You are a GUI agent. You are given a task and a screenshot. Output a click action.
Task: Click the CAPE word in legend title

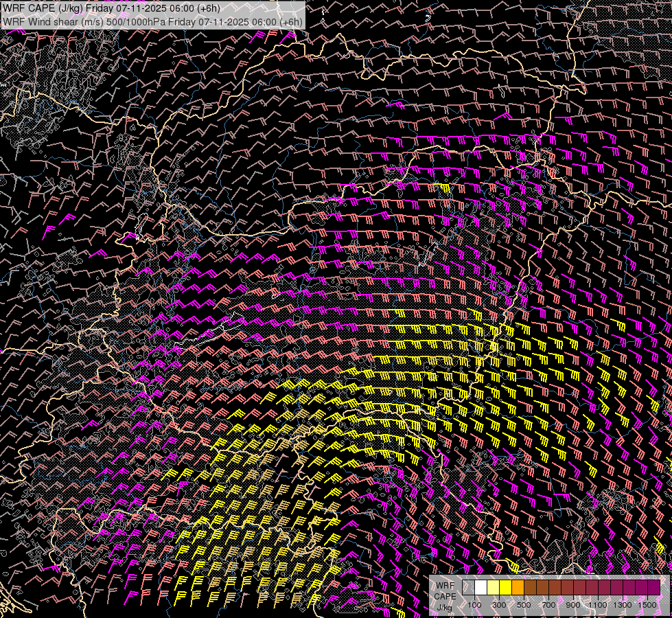coord(445,596)
